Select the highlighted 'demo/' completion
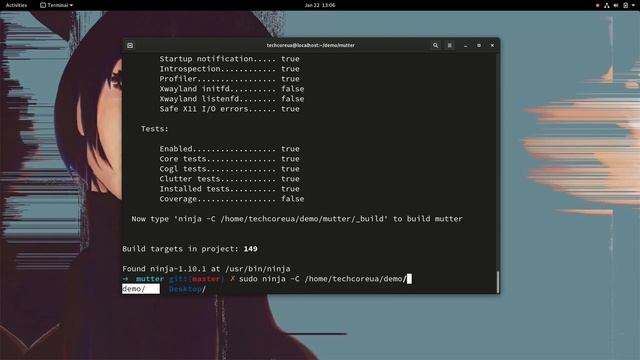 tap(140, 289)
